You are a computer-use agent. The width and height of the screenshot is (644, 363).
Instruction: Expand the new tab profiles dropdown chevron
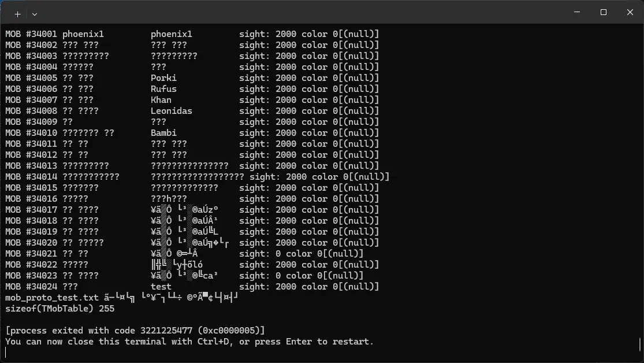pos(35,14)
